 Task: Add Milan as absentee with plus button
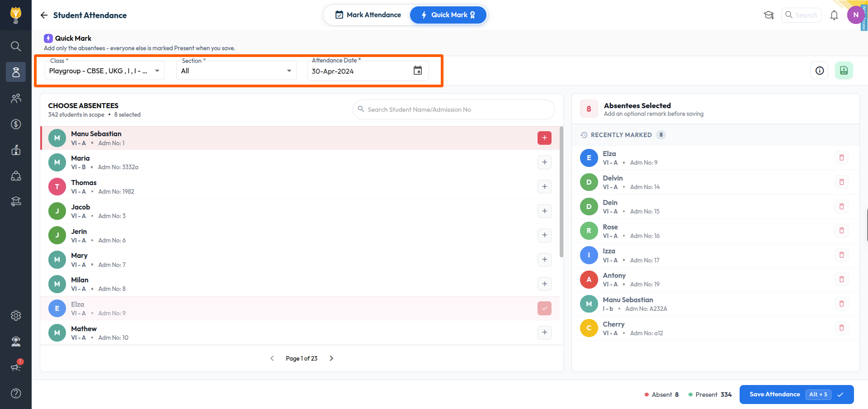[544, 284]
